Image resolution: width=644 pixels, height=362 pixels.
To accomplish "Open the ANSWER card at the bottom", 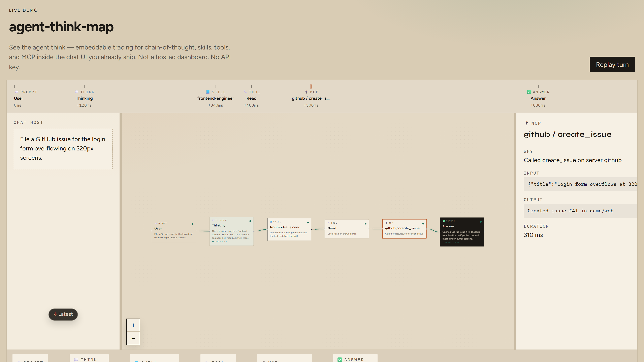I will tap(355, 358).
